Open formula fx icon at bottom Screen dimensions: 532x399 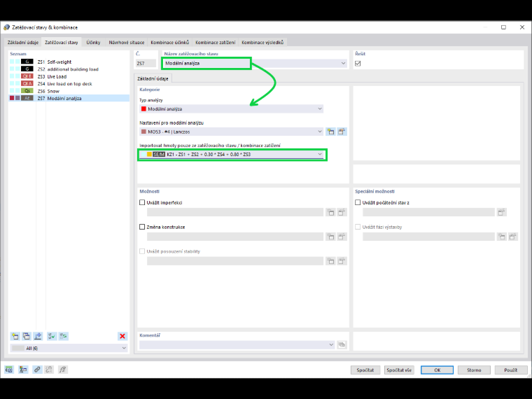(x=62, y=370)
